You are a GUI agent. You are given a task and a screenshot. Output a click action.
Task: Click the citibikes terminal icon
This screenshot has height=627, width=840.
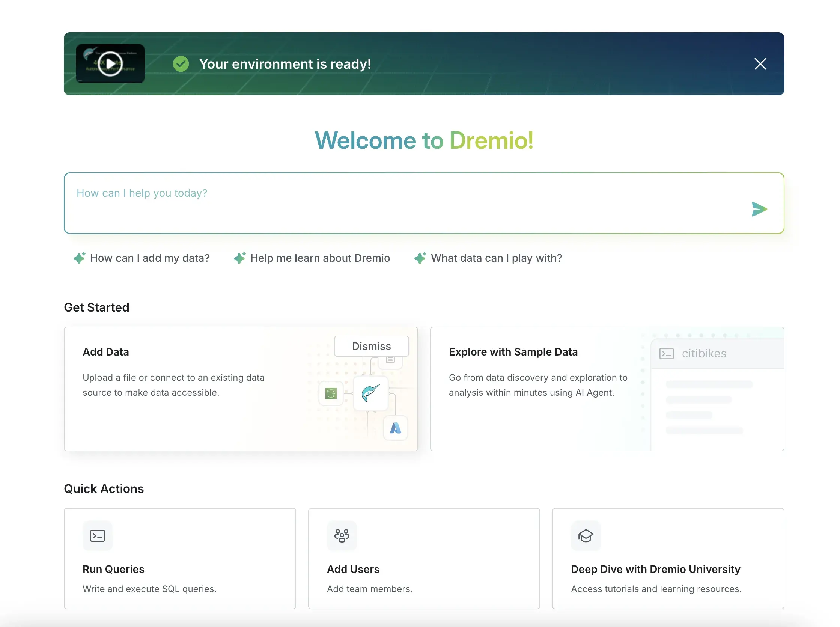(x=666, y=353)
